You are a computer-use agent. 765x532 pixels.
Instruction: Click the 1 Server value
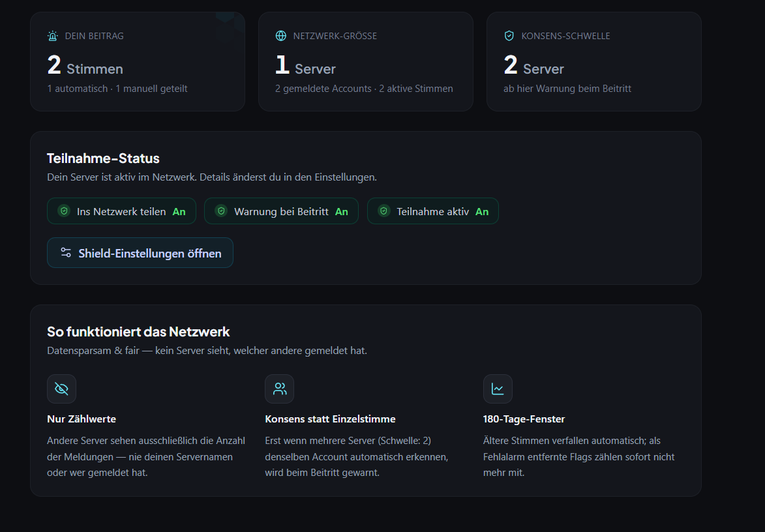point(305,65)
